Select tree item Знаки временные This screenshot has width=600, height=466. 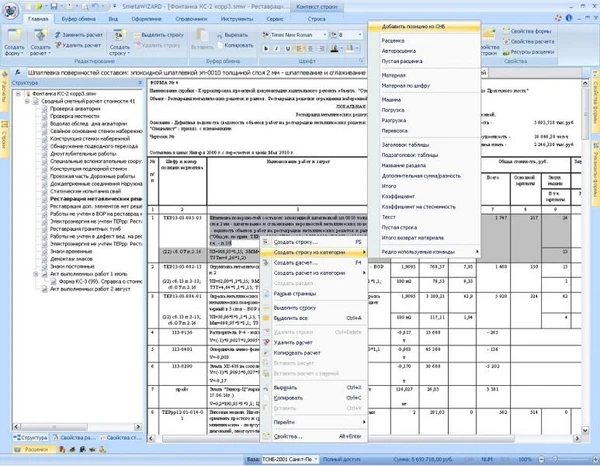[x=71, y=251]
